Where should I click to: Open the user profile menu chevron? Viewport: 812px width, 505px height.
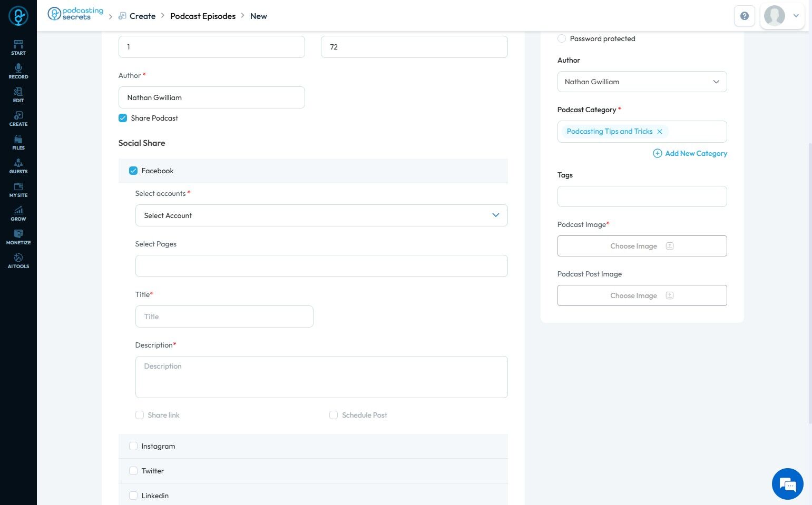pyautogui.click(x=796, y=16)
